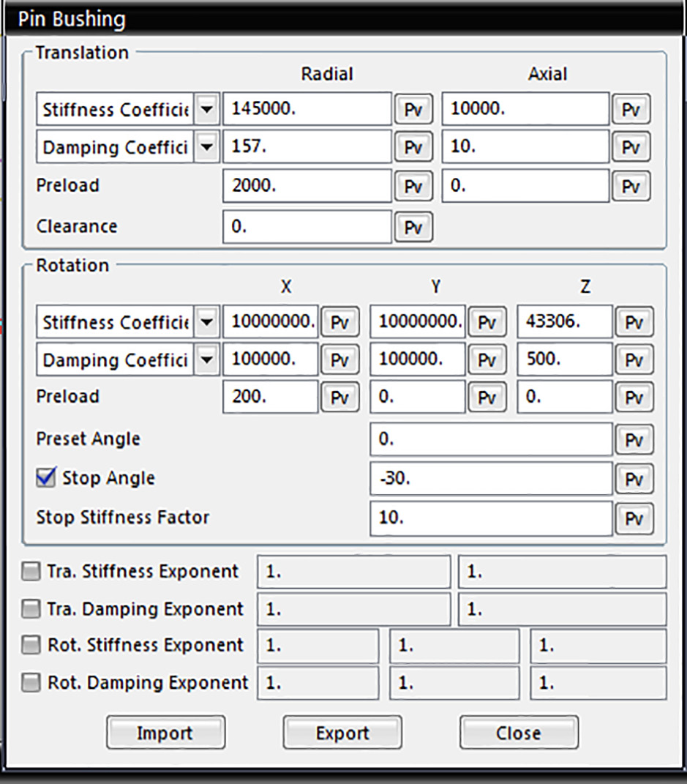This screenshot has width=687, height=784.
Task: Click Pv button beside axial stiffness 10000
Action: click(631, 110)
